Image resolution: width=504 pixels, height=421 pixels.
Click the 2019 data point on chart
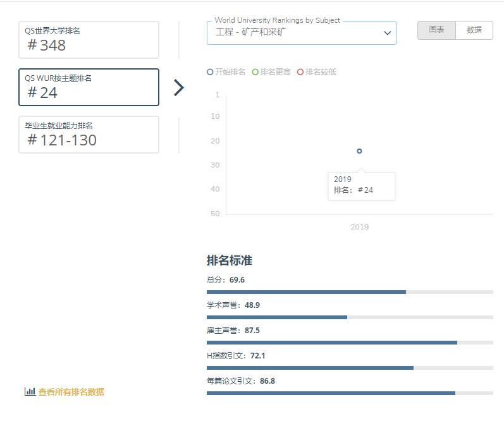(x=359, y=151)
